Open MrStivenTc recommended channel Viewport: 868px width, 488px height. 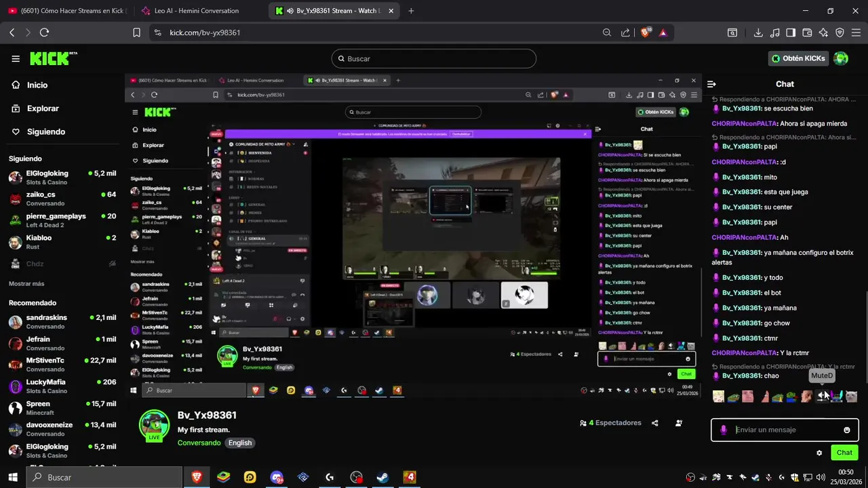pyautogui.click(x=62, y=365)
